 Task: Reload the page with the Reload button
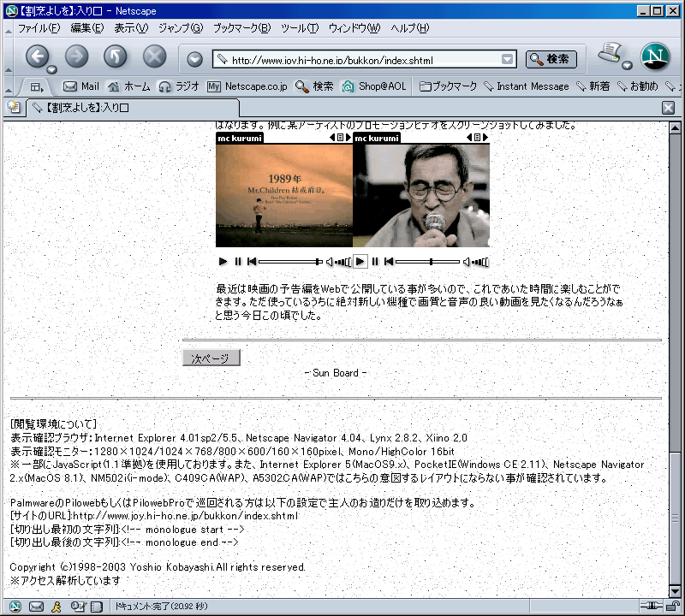tap(116, 56)
